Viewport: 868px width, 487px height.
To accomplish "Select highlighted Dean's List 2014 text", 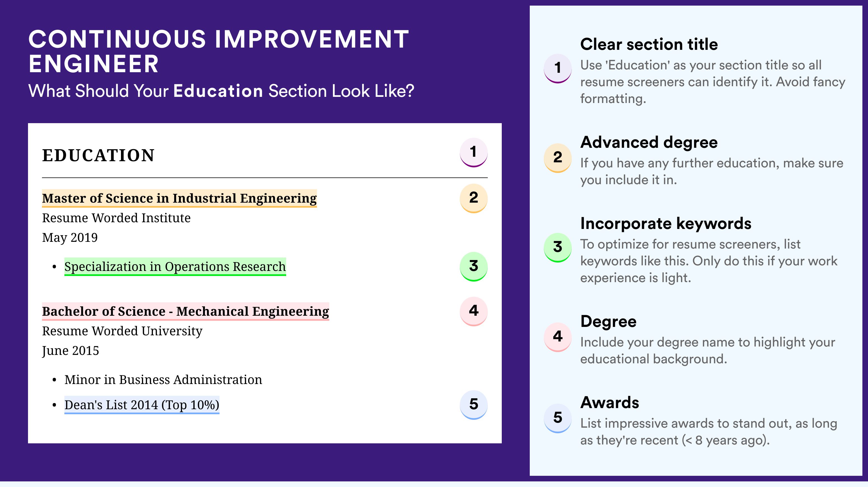I will [142, 405].
